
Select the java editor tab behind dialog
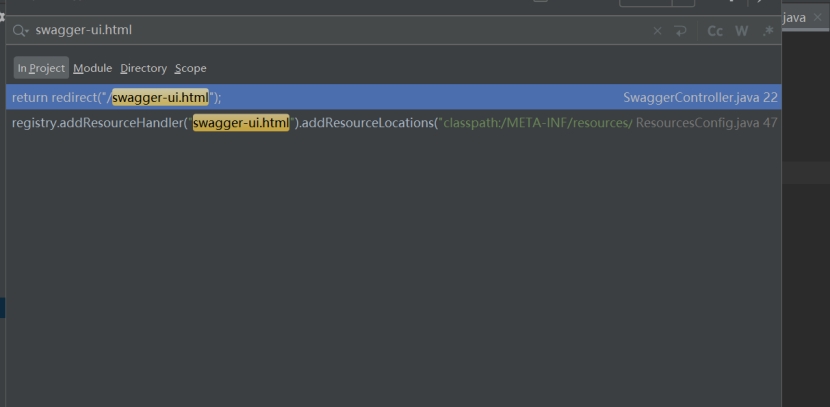[x=794, y=18]
